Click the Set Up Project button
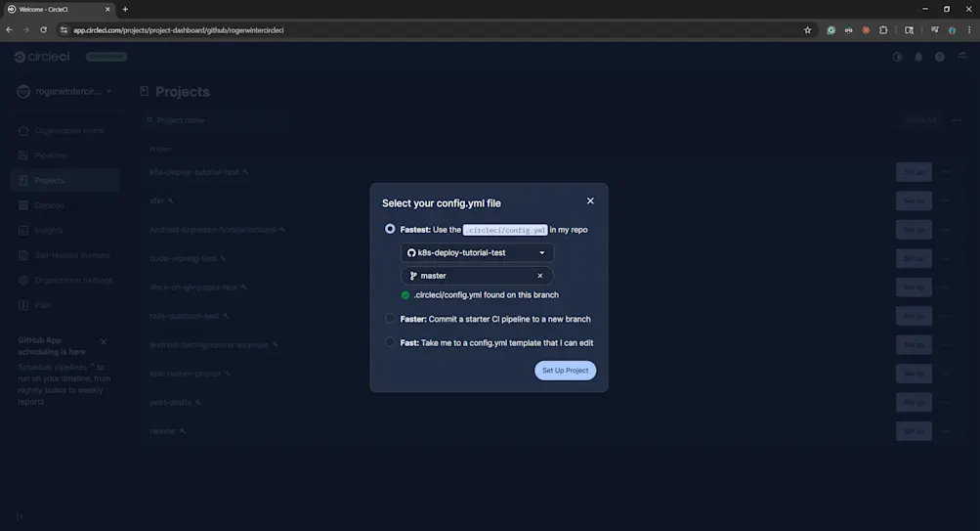The width and height of the screenshot is (980, 531). (565, 371)
